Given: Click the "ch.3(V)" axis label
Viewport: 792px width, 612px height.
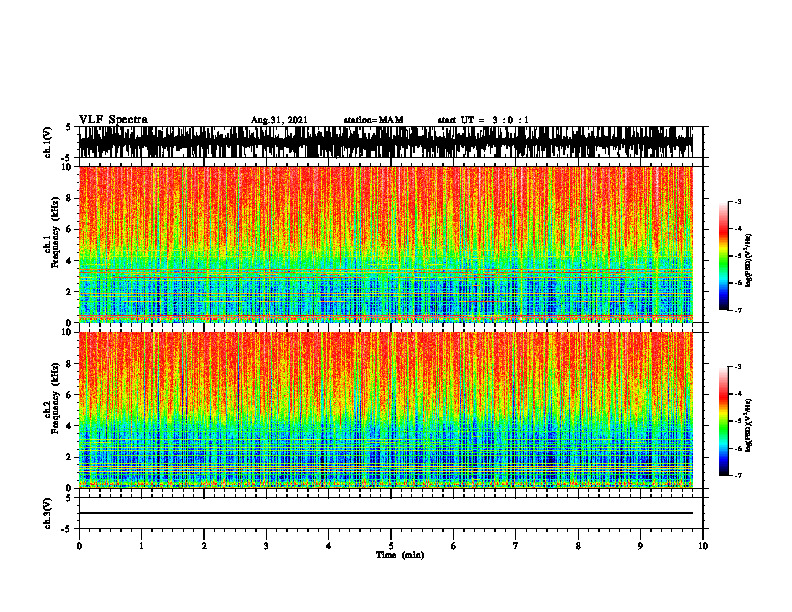Looking at the screenshot, I should tap(47, 513).
